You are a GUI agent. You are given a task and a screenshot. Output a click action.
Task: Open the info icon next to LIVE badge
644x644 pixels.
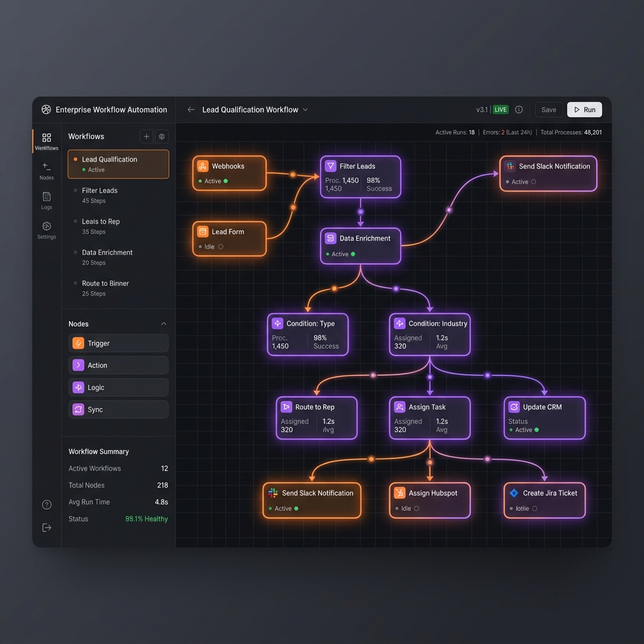[x=519, y=109]
